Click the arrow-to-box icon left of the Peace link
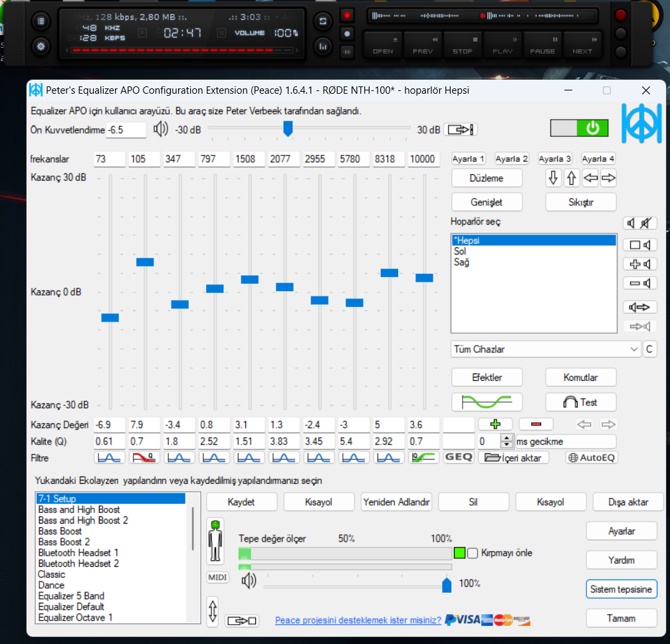670x644 pixels. (x=242, y=621)
